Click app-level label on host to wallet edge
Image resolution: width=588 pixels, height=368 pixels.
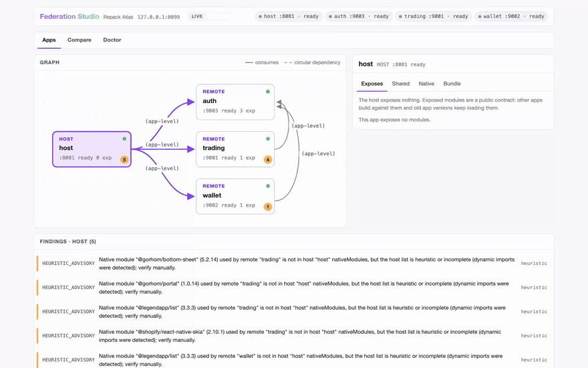click(x=162, y=168)
